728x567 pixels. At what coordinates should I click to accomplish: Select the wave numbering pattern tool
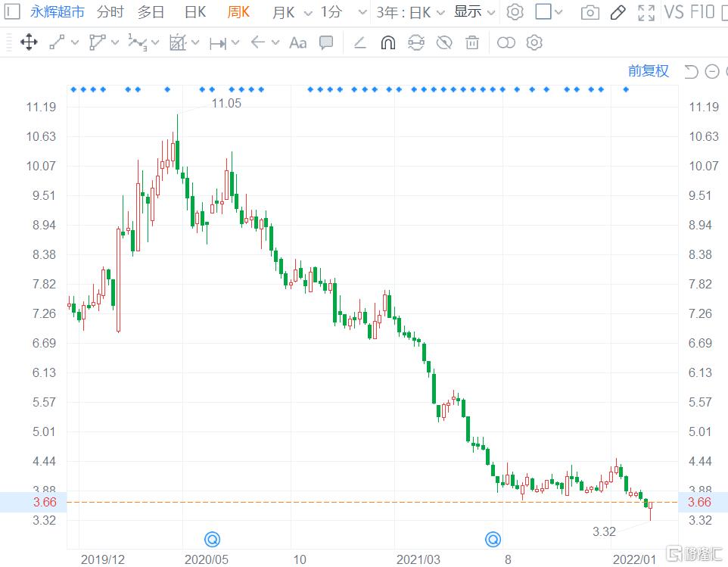[138, 42]
